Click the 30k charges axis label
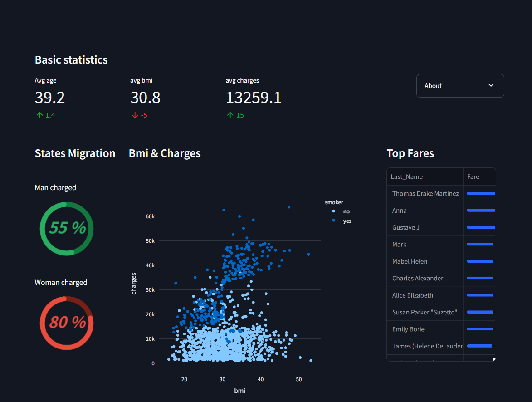 point(150,290)
